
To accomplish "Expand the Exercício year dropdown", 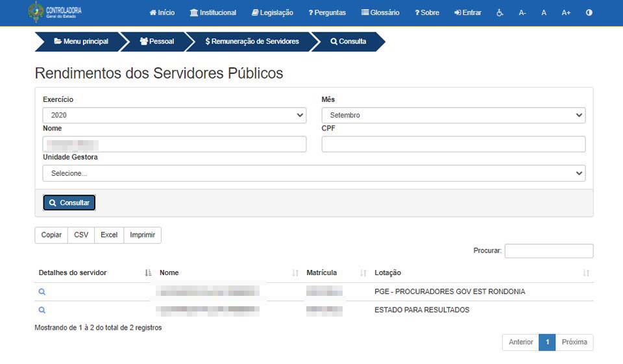I will [174, 115].
